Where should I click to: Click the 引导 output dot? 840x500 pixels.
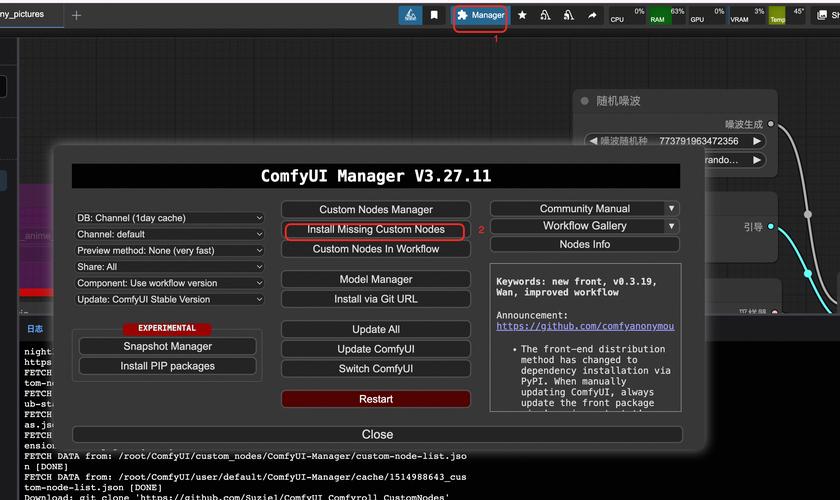[x=771, y=226]
